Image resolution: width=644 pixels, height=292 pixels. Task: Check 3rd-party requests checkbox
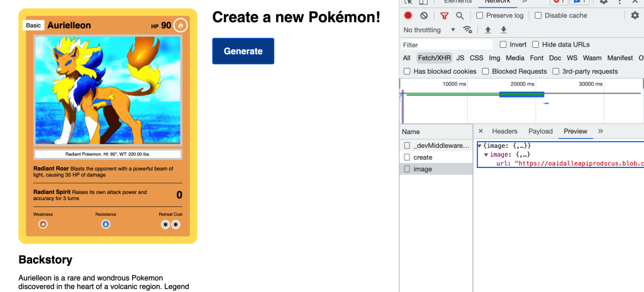pyautogui.click(x=556, y=72)
